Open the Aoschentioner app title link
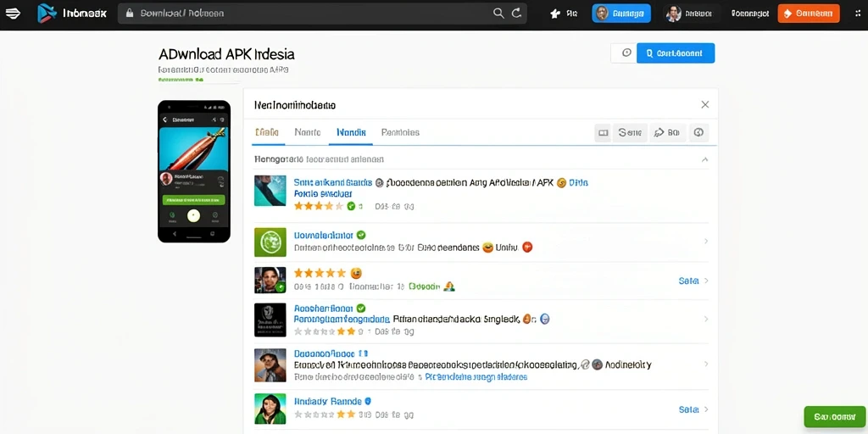Image resolution: width=868 pixels, height=434 pixels. 324,308
